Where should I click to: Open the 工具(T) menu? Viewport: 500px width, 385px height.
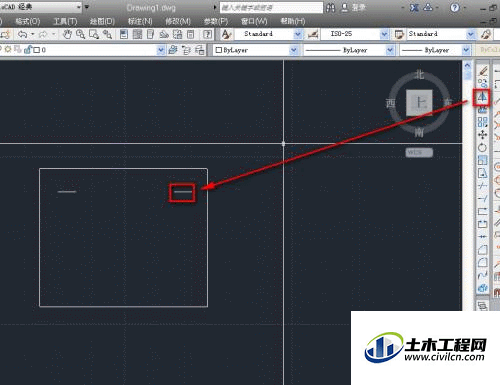pos(65,21)
